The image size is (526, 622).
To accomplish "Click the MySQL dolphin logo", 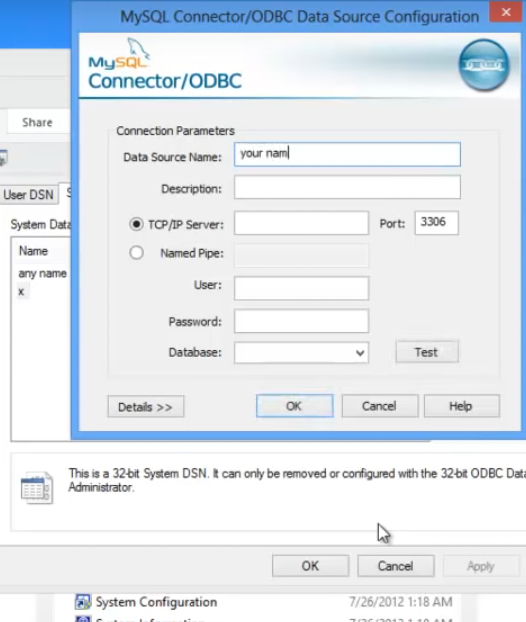I will (119, 54).
